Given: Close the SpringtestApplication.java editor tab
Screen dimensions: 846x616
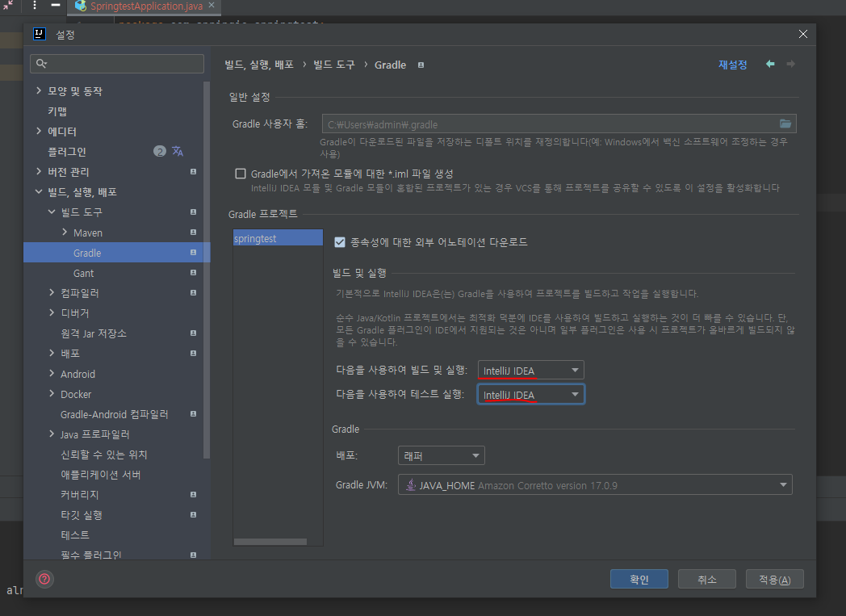Looking at the screenshot, I should point(211,6).
